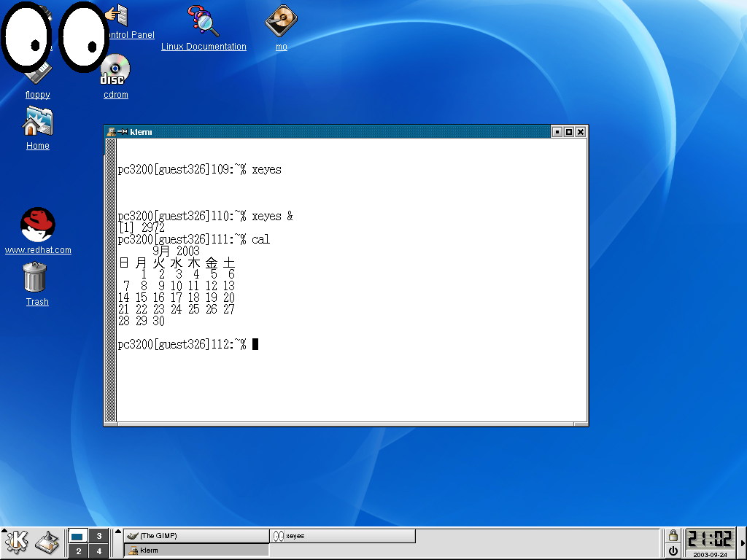Click the left xeyes eye
The height and width of the screenshot is (560, 747).
coord(26,37)
